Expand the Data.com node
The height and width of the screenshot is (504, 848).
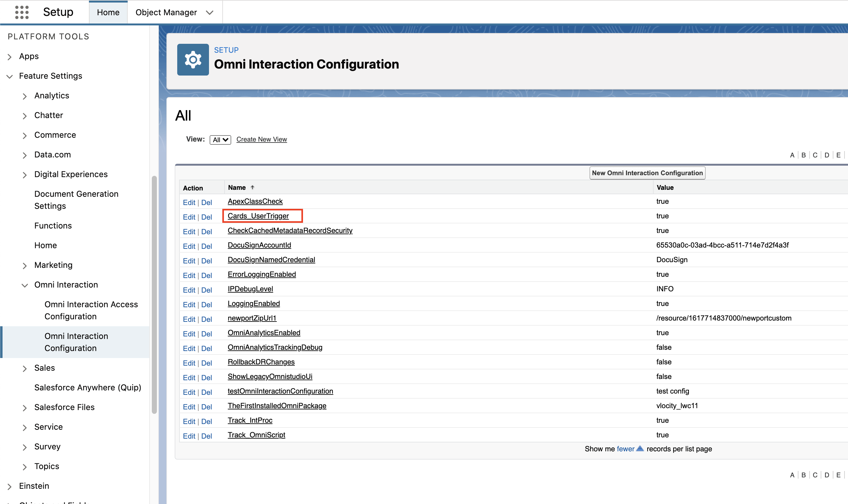point(24,155)
